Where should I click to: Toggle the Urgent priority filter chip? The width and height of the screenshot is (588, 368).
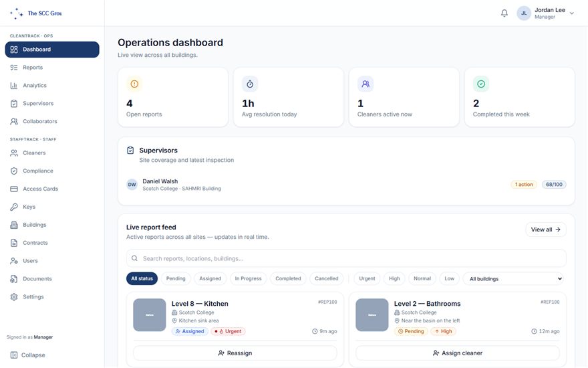point(367,278)
